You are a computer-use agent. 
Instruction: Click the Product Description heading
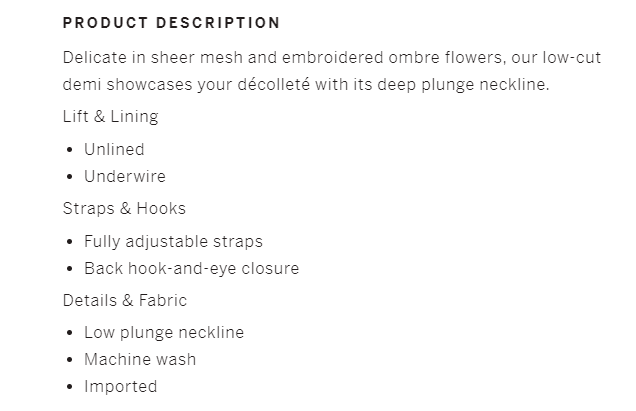[171, 22]
